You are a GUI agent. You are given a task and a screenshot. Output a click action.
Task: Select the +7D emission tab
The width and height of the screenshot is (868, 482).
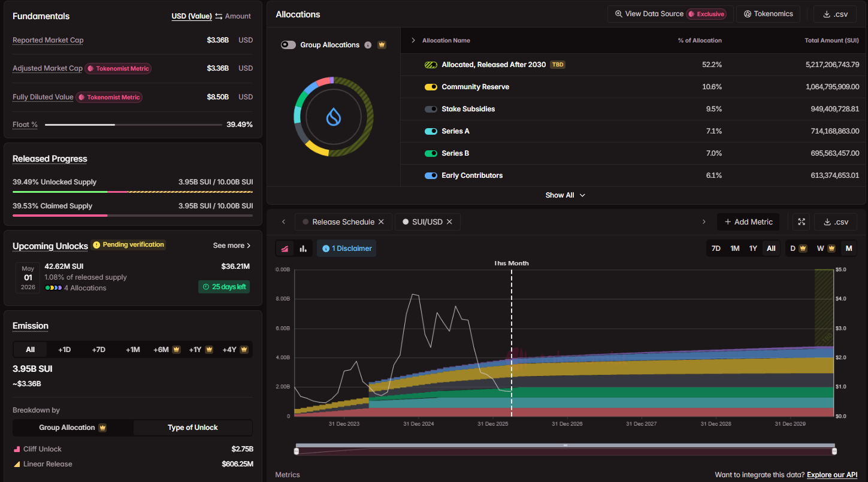point(98,350)
